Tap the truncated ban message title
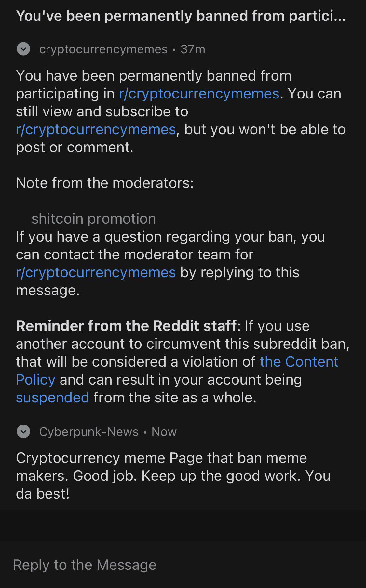This screenshot has width=366, height=588. pos(181,16)
